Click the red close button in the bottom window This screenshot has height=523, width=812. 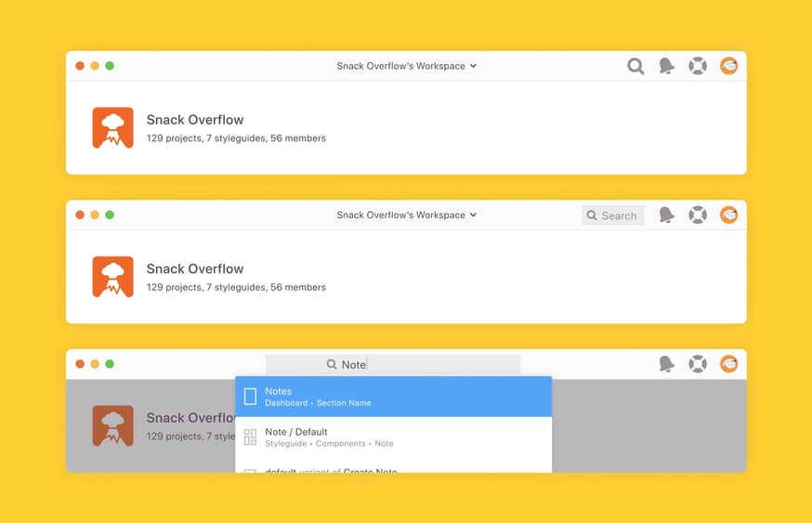tap(80, 364)
